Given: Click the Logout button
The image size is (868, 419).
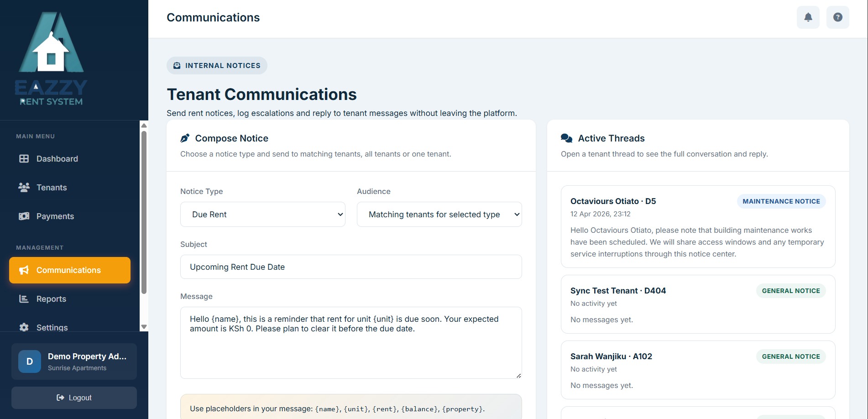Looking at the screenshot, I should coord(74,398).
